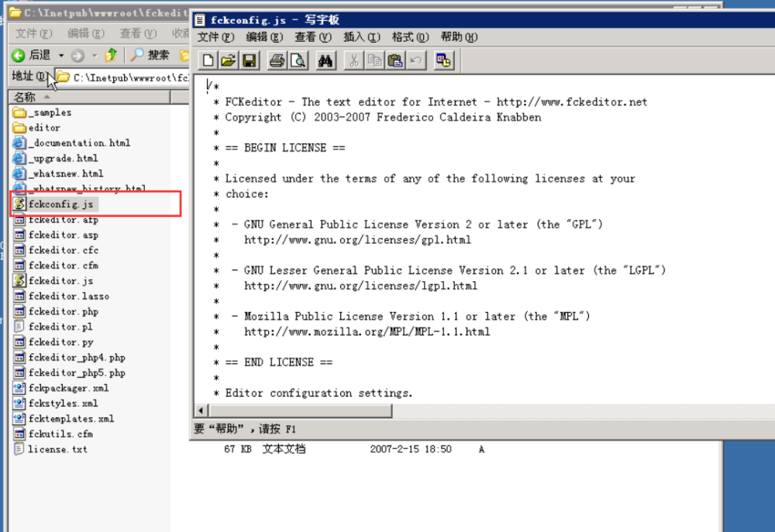Click the Print Preview icon in WordPad

point(298,60)
